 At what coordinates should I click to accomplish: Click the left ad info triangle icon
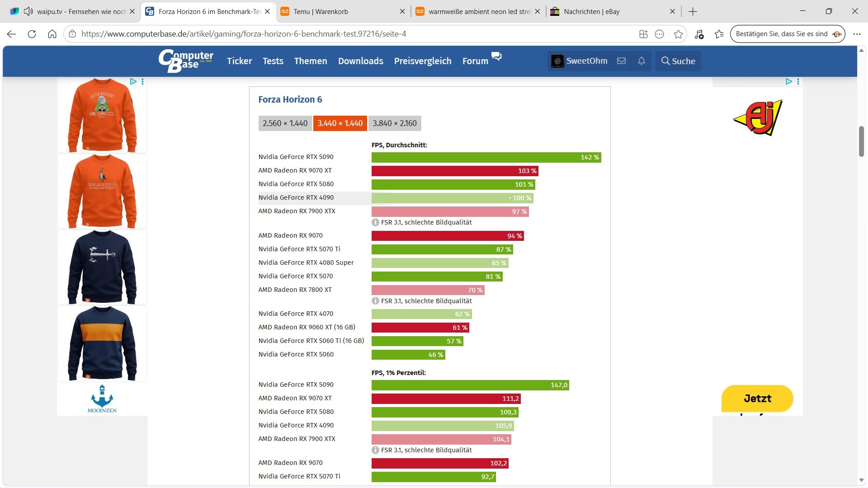(133, 81)
